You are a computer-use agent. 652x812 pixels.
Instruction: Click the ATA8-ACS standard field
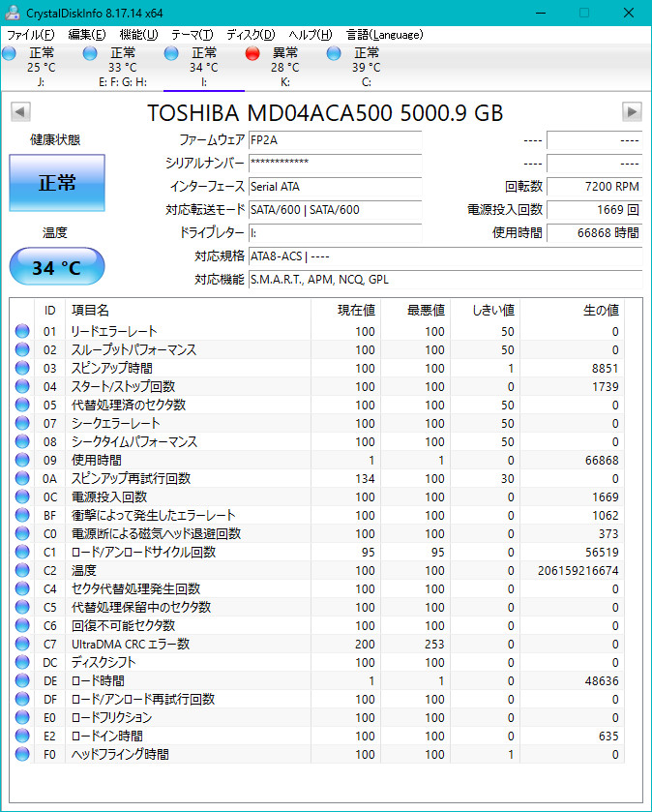445,256
